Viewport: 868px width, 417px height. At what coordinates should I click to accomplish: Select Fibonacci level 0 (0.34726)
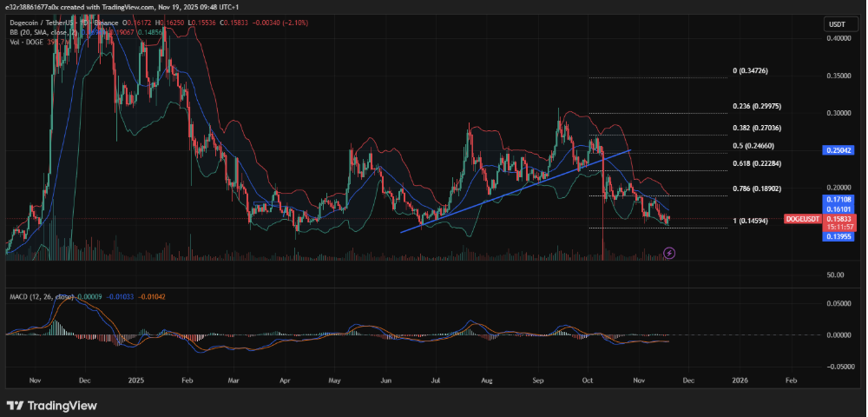coord(750,71)
